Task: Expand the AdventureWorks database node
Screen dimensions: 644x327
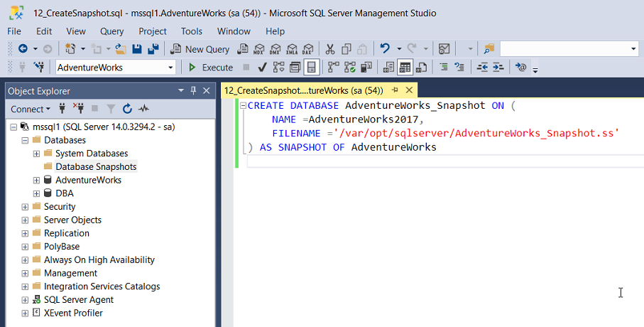Action: [36, 180]
